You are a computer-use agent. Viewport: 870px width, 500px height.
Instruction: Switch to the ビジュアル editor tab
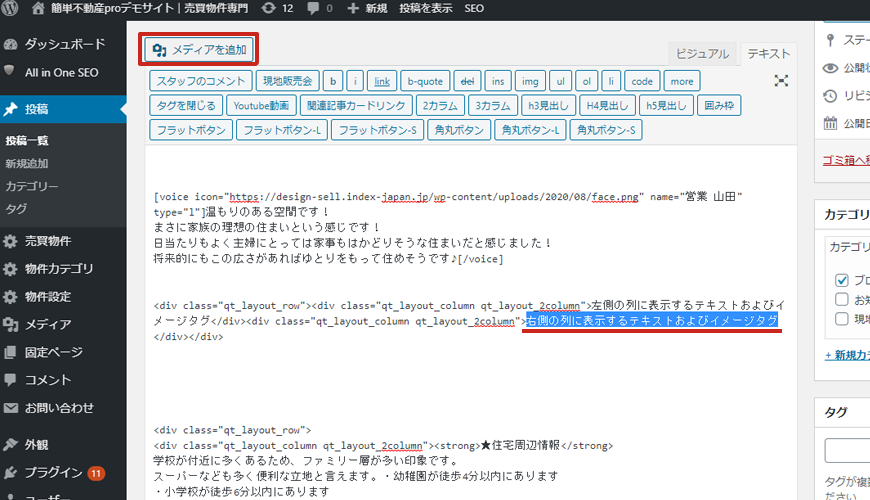click(701, 54)
